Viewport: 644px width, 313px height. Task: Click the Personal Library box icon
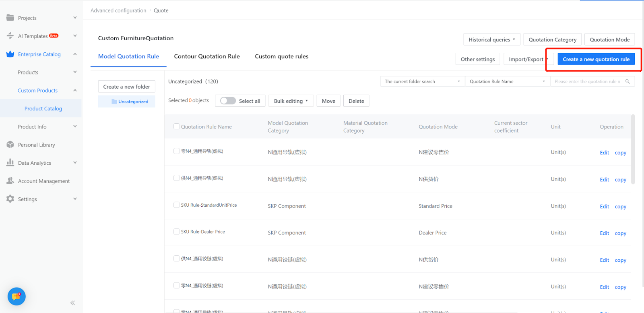click(x=10, y=145)
